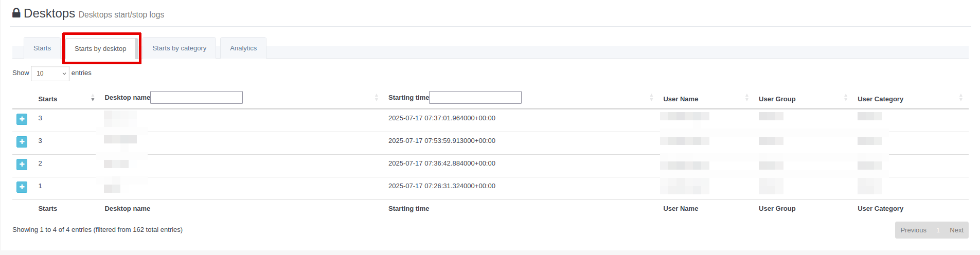Expand the row with 07:26:31 starting time
980x255 pixels.
[x=22, y=187]
